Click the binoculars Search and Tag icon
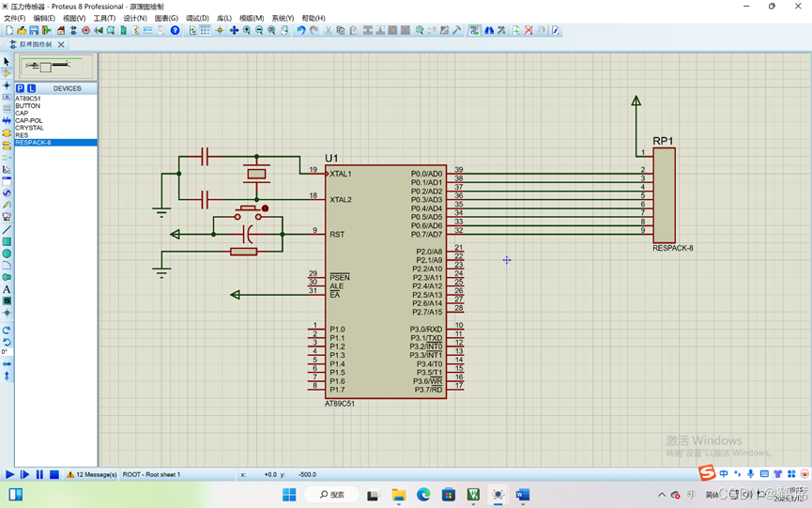Image resolution: width=812 pixels, height=508 pixels. [x=489, y=31]
